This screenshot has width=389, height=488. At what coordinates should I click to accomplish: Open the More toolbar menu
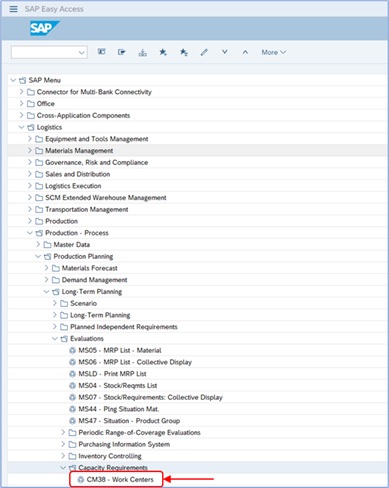pyautogui.click(x=274, y=52)
